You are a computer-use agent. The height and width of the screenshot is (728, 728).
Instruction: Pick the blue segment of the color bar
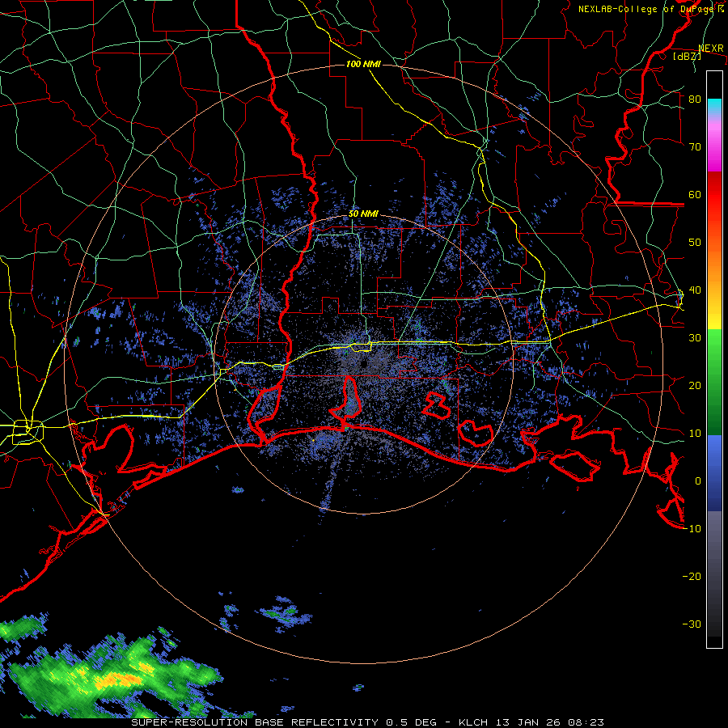(714, 472)
